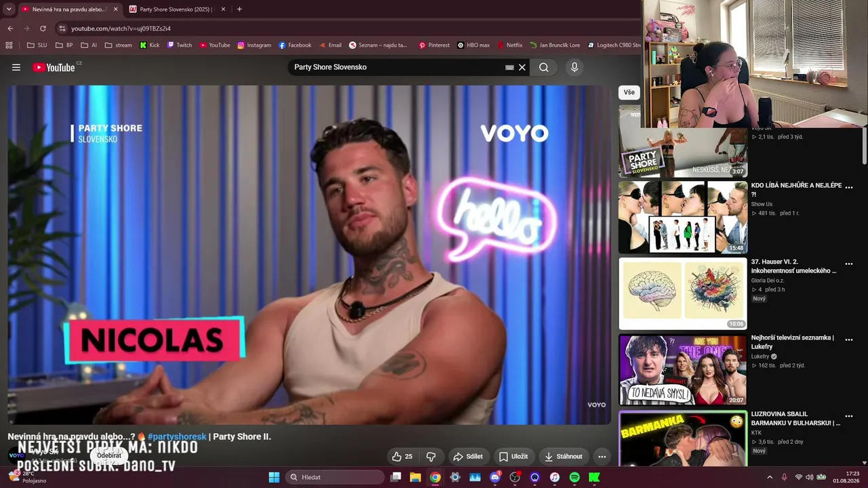
Task: Open more actions below the video
Action: pyautogui.click(x=601, y=456)
